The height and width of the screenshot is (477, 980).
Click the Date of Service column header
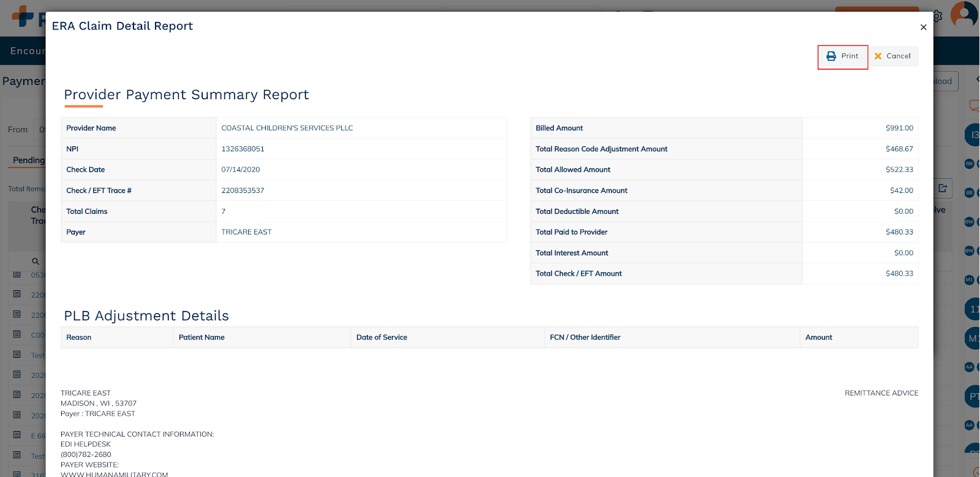click(x=382, y=337)
